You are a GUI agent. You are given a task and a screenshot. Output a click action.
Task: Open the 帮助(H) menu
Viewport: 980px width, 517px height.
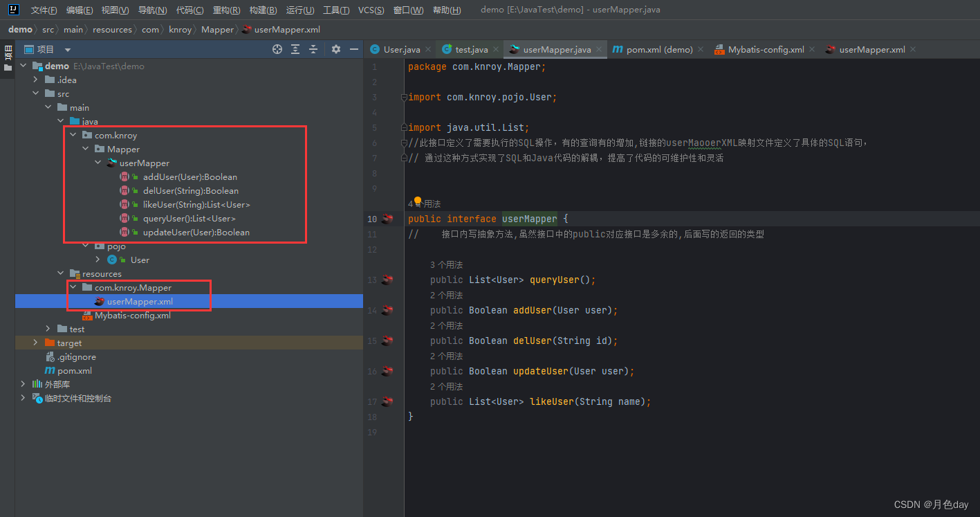pos(446,10)
